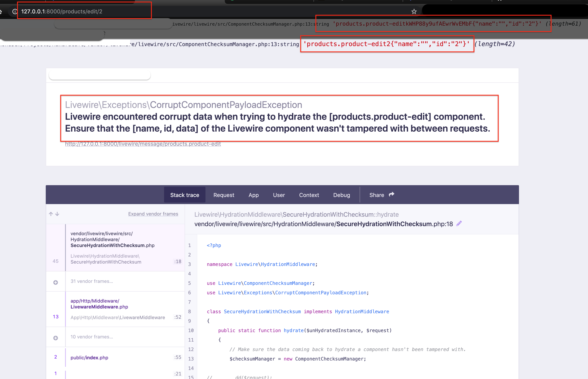Switch to the User tab
This screenshot has height=379, width=588.
point(279,195)
